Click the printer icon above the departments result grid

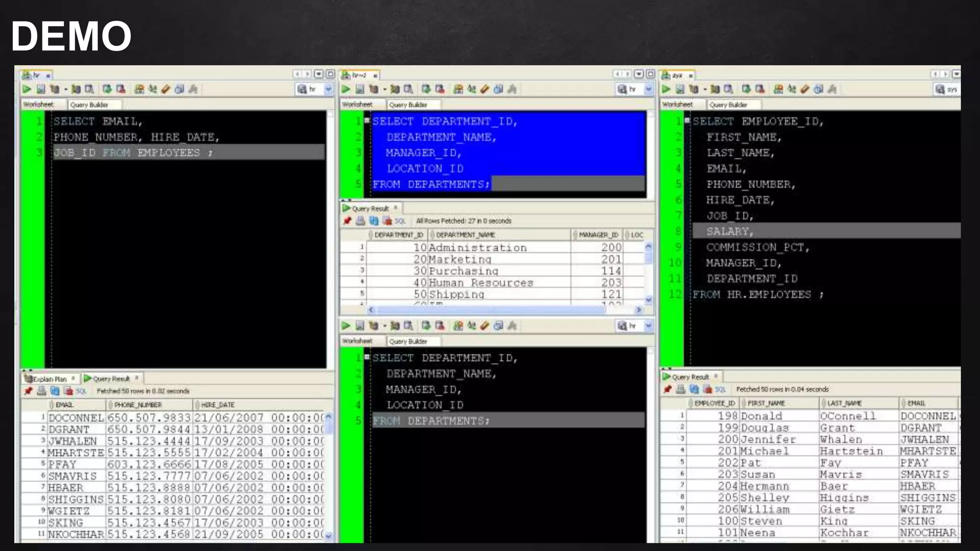[x=360, y=221]
